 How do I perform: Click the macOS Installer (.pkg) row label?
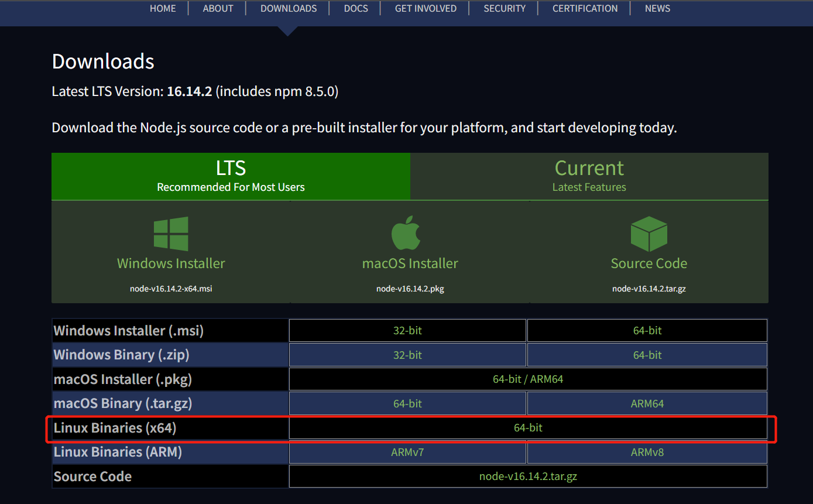(x=123, y=379)
